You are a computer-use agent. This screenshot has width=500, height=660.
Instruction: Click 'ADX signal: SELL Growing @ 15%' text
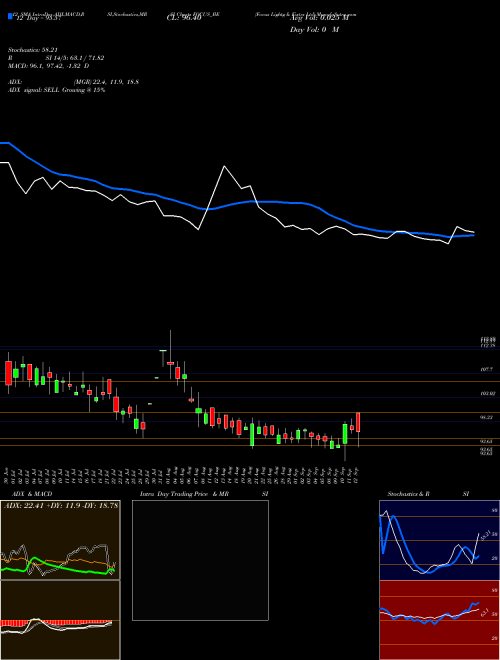click(x=56, y=90)
